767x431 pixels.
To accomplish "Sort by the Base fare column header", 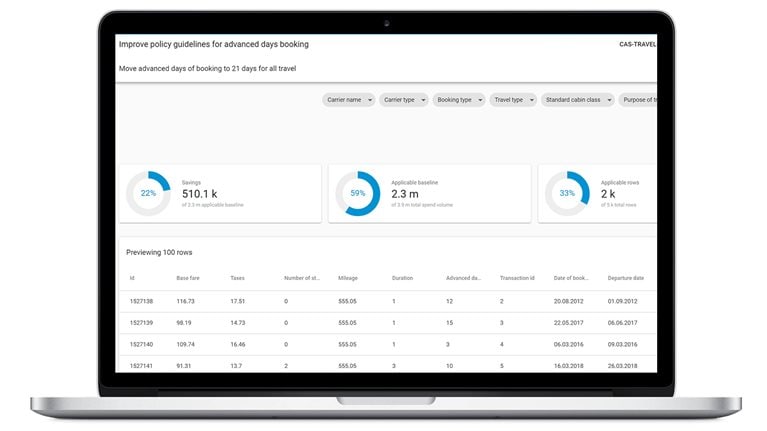I will [188, 278].
